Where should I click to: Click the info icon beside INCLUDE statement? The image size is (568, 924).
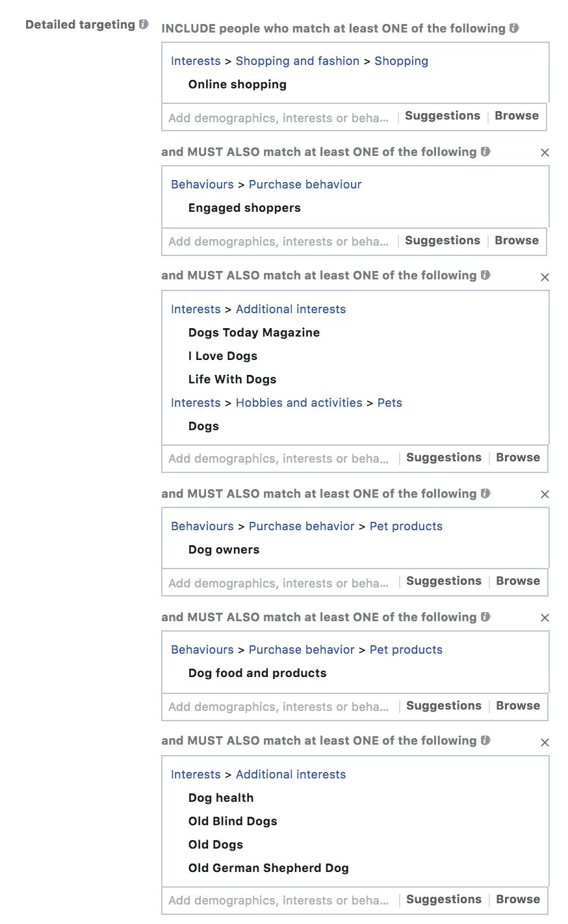click(x=513, y=28)
